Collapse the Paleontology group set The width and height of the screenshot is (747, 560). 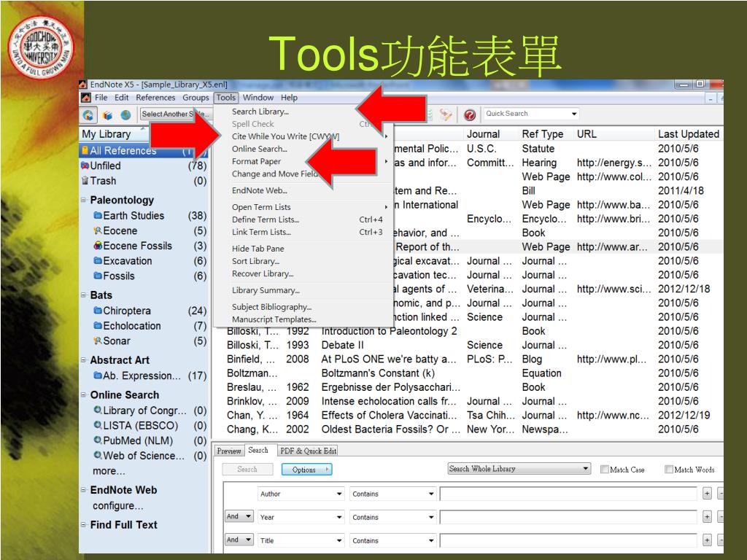[x=83, y=200]
